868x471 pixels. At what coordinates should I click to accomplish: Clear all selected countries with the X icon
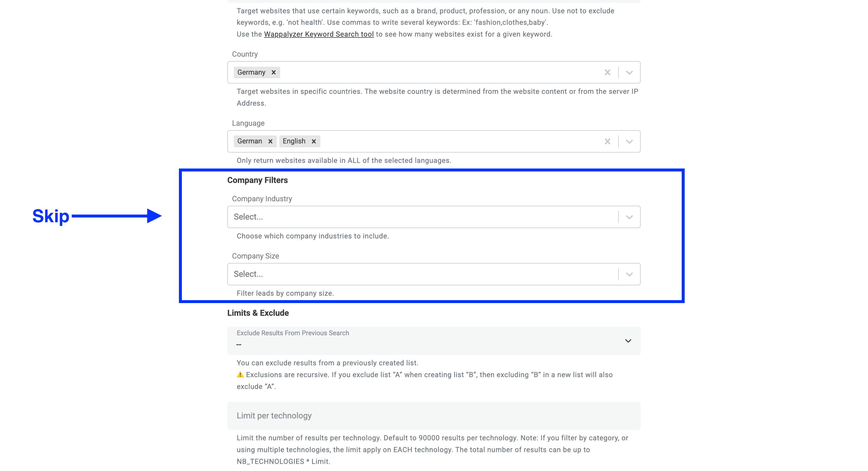tap(608, 72)
